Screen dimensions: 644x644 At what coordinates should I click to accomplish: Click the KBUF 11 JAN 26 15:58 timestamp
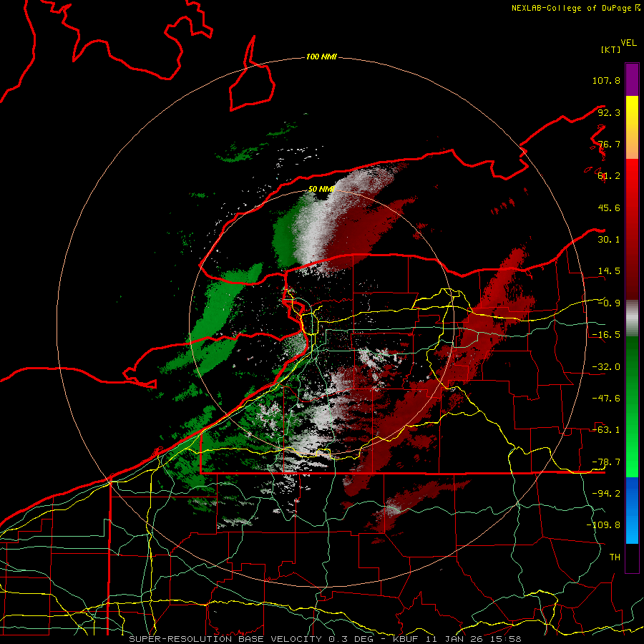[457, 639]
